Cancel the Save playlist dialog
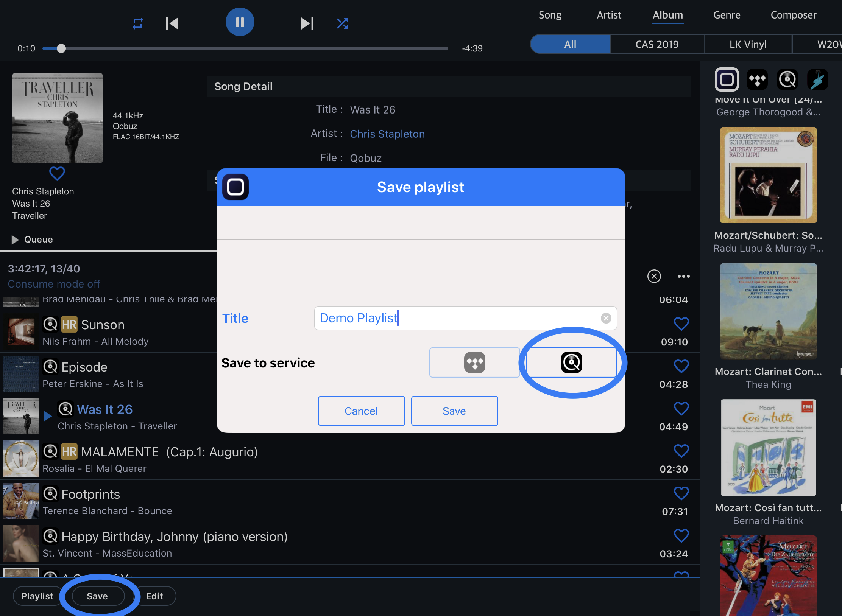842x616 pixels. click(x=361, y=411)
